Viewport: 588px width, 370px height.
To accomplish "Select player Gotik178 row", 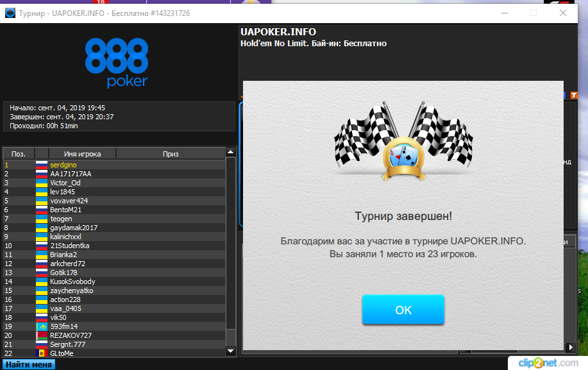I will (114, 273).
